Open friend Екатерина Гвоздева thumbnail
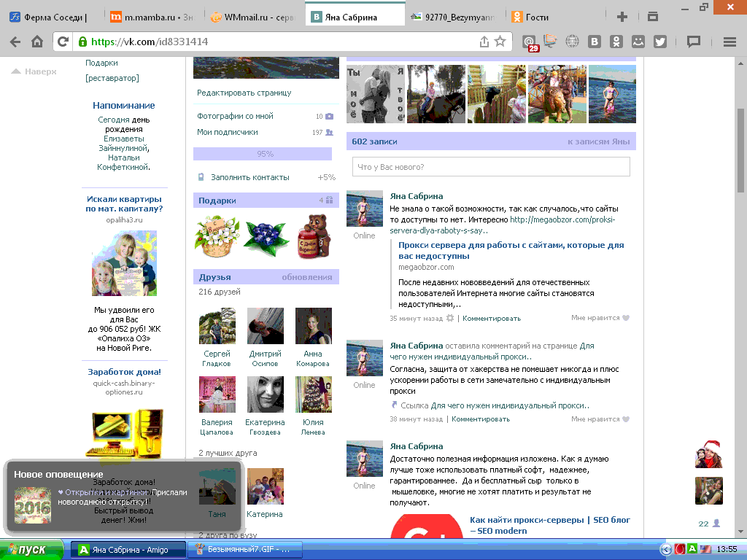 click(266, 394)
